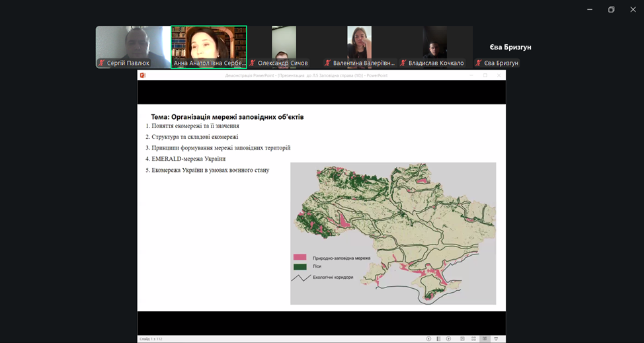Click list item EMERALD-мережа України
The image size is (644, 343).
[188, 159]
